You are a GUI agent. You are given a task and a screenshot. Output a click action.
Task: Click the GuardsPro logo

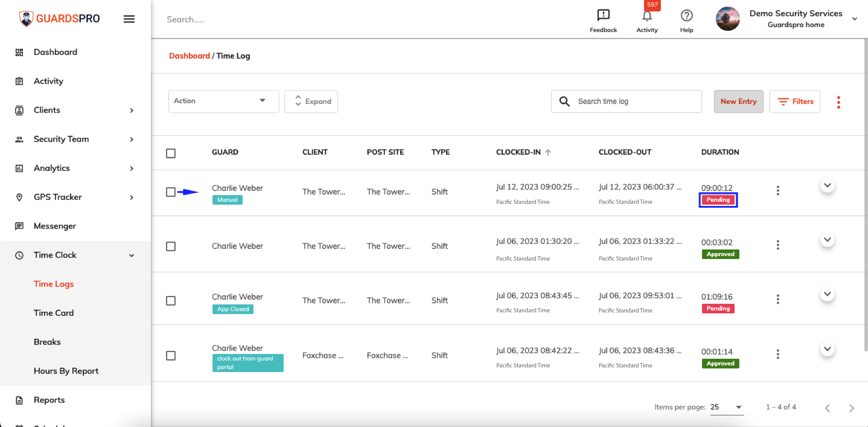point(60,19)
